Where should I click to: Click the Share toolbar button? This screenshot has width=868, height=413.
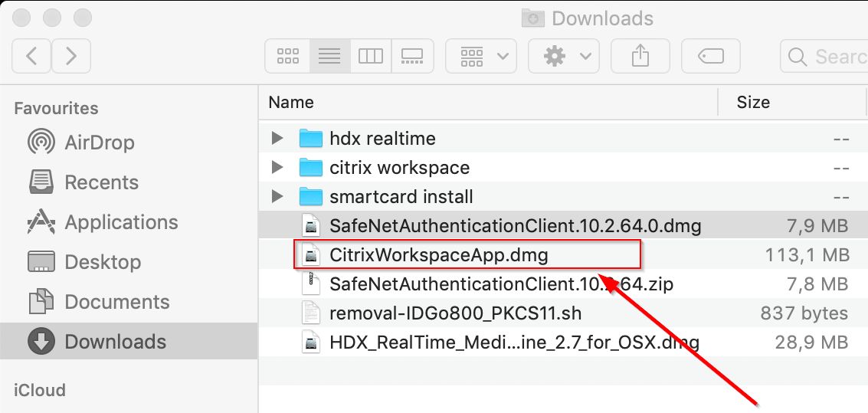click(640, 56)
